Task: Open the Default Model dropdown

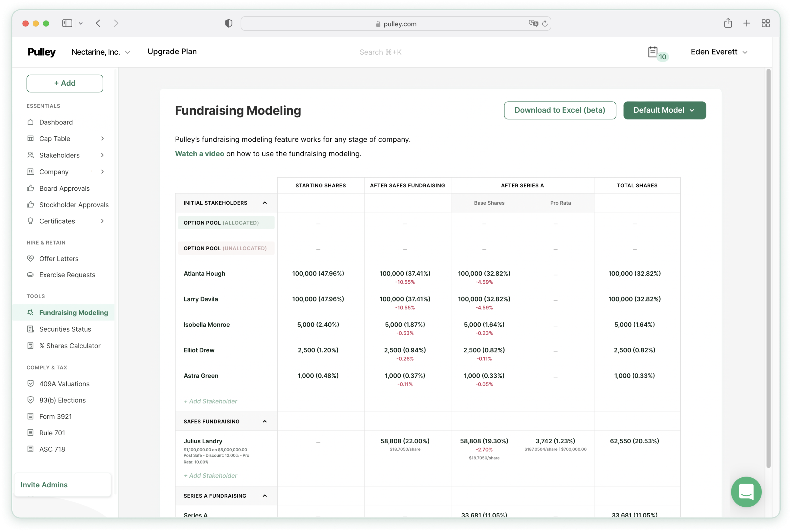Action: [x=664, y=110]
